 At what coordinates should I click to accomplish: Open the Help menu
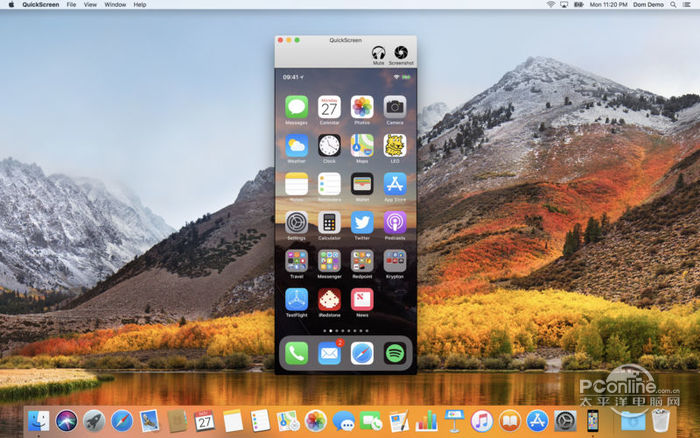140,4
